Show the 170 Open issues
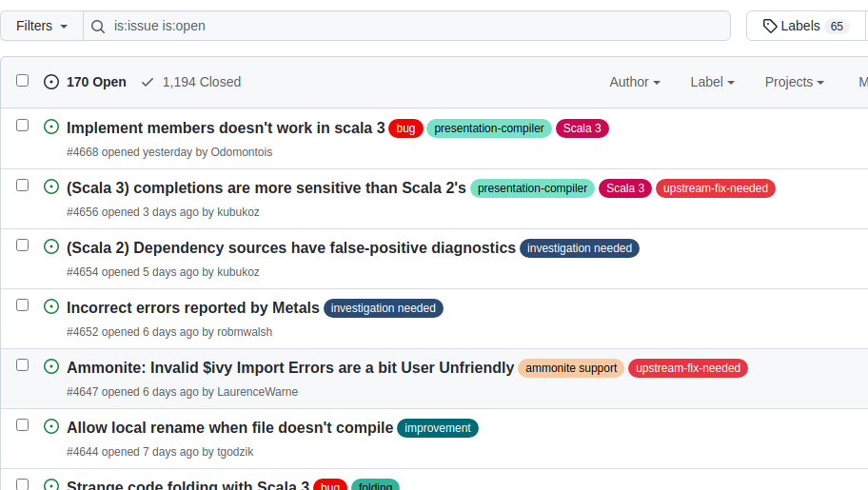Image resolution: width=868 pixels, height=490 pixels. coord(85,82)
